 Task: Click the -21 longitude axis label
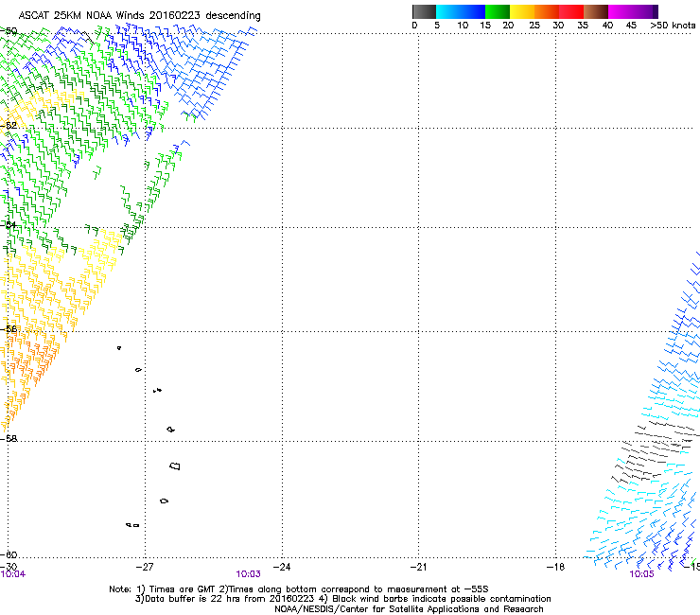click(418, 567)
